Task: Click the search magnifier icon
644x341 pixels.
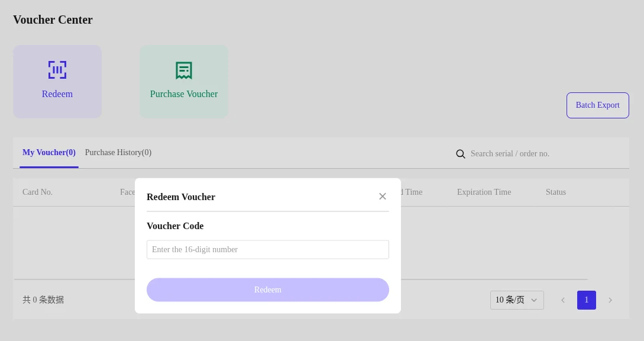Action: (x=461, y=154)
